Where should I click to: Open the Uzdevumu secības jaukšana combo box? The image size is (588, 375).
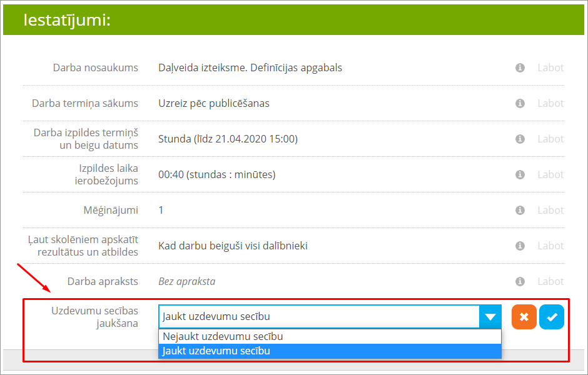(319, 317)
